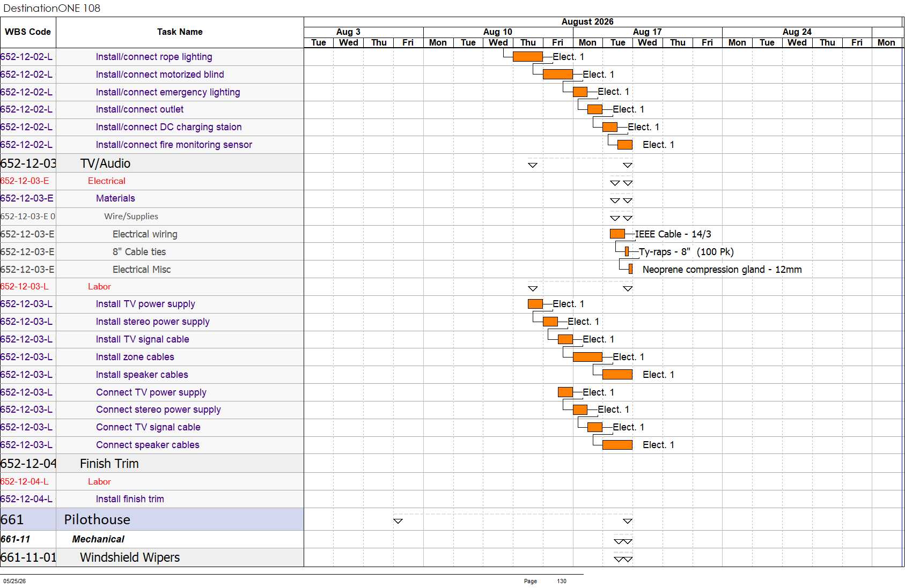Image resolution: width=905 pixels, height=588 pixels.
Task: Expand the Pilothouse section row
Action: click(x=152, y=519)
